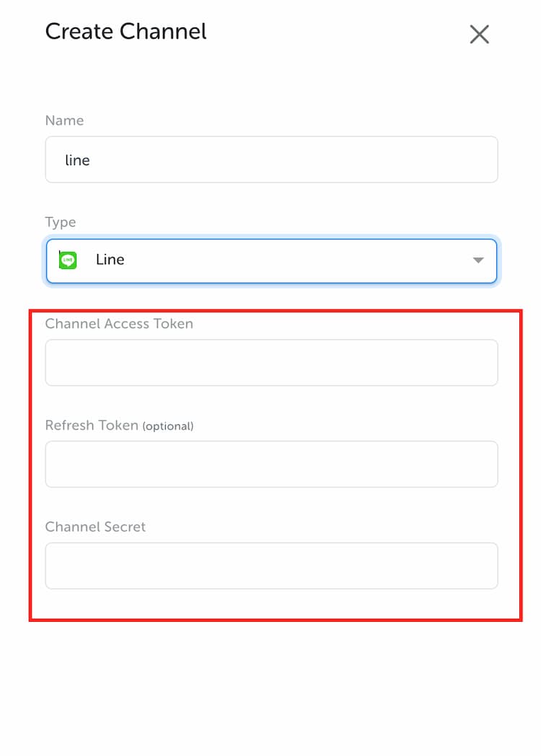Click blank header space between title and X

click(x=338, y=32)
